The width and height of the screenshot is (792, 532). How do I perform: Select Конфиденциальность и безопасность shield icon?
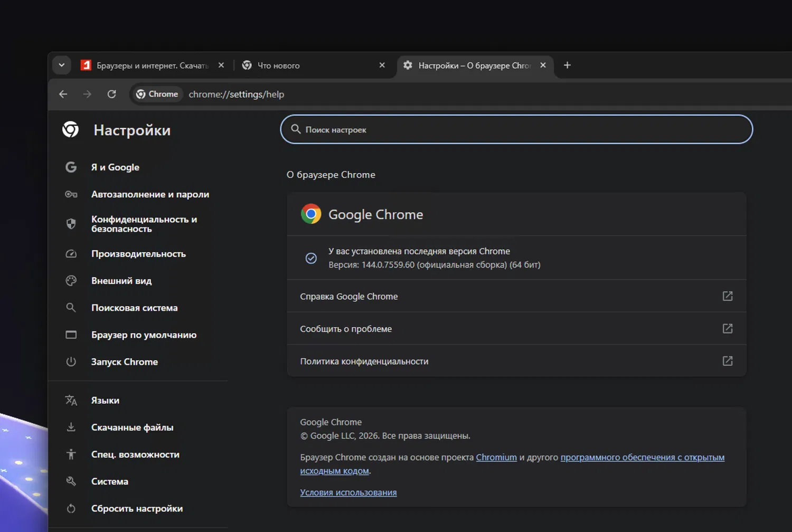tap(71, 224)
